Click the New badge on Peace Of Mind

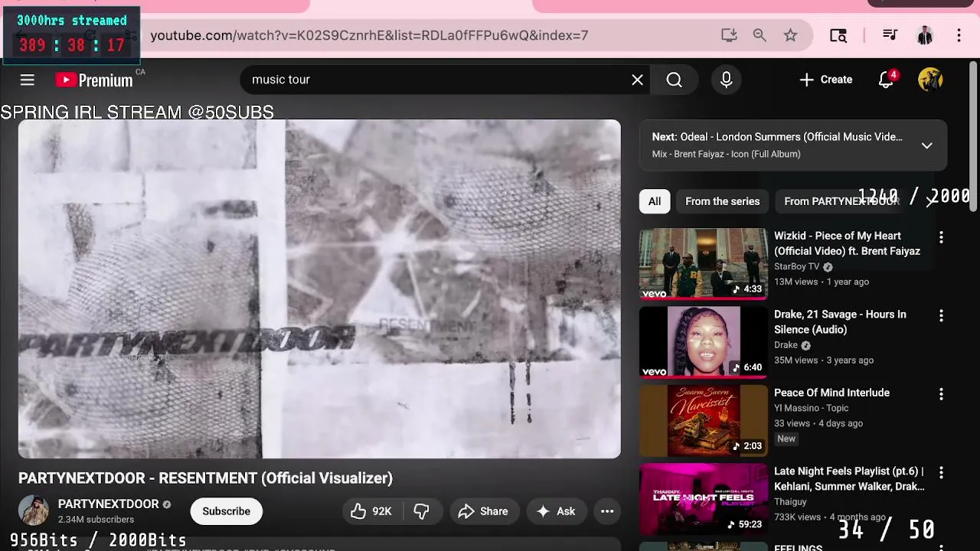tap(786, 439)
